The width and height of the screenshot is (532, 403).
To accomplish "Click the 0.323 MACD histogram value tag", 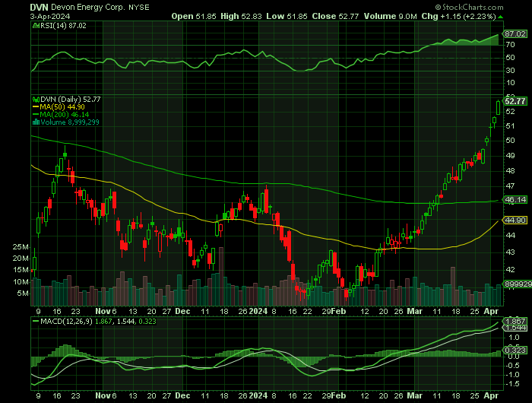I will pyautogui.click(x=515, y=351).
